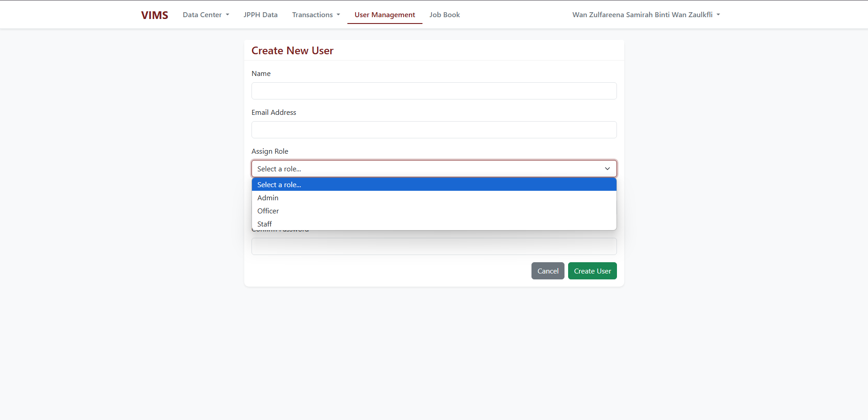Click the Email Address label
Viewport: 868px width, 420px height.
pos(274,113)
